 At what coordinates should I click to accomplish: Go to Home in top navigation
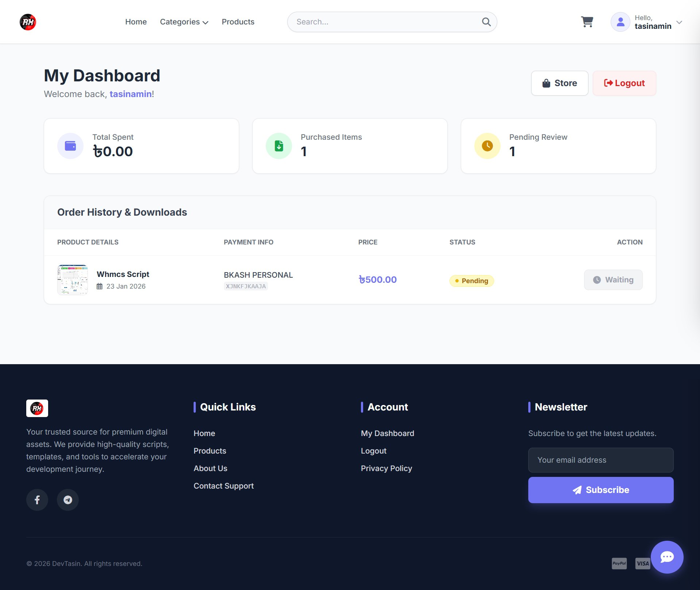click(x=136, y=22)
